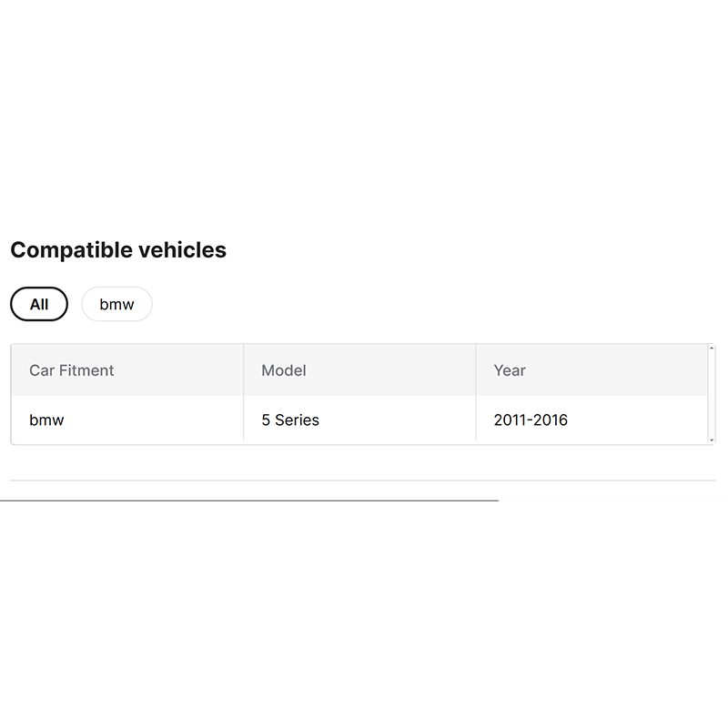Click the table's vertical scrollbar track
Viewport: 728px width, 728px height.
click(x=712, y=394)
